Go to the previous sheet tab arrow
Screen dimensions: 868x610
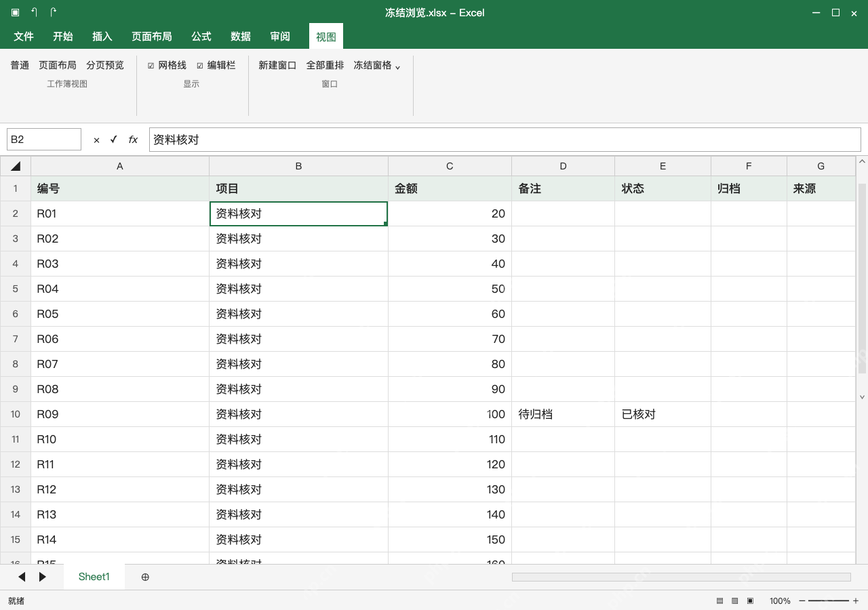pos(22,577)
